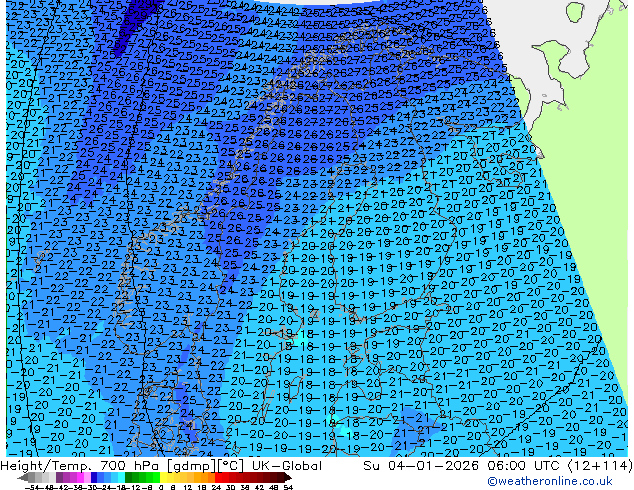Click the magenta segment of color scale
This screenshot has height=490, width=634.
pos(80,477)
